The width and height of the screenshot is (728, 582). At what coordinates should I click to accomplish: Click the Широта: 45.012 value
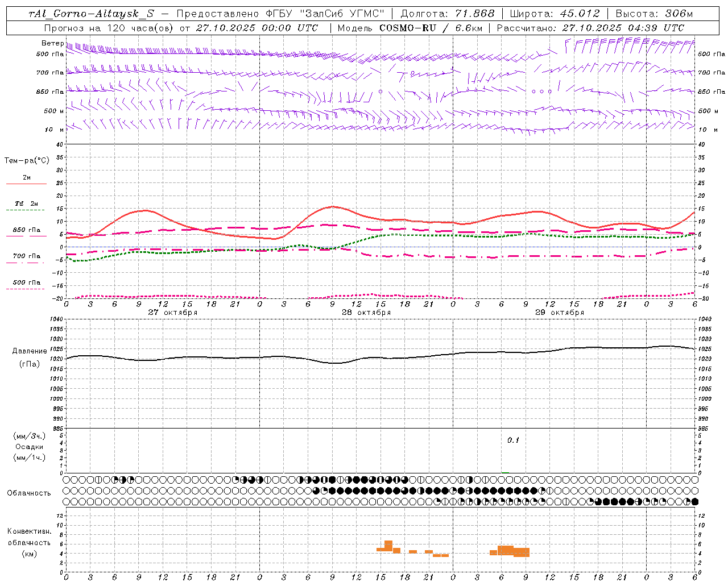click(x=555, y=14)
